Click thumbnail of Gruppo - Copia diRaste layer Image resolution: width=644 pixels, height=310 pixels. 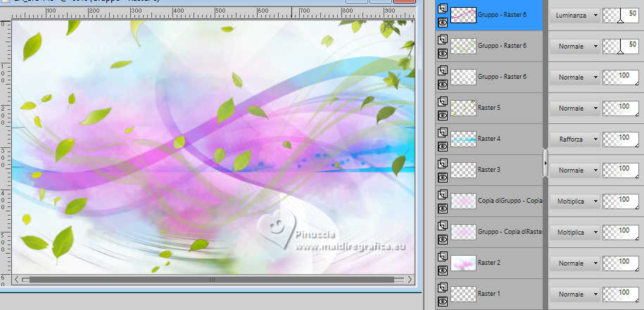463,232
